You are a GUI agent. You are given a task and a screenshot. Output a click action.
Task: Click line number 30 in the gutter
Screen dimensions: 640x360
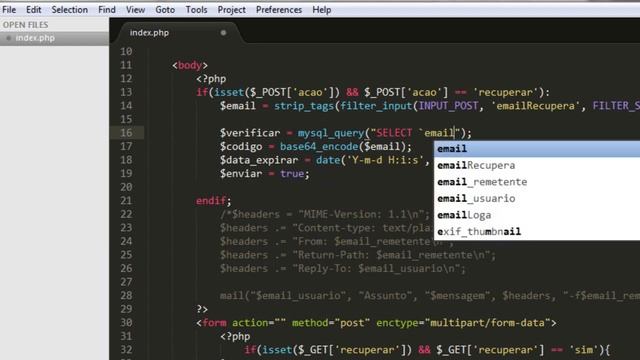pos(126,322)
